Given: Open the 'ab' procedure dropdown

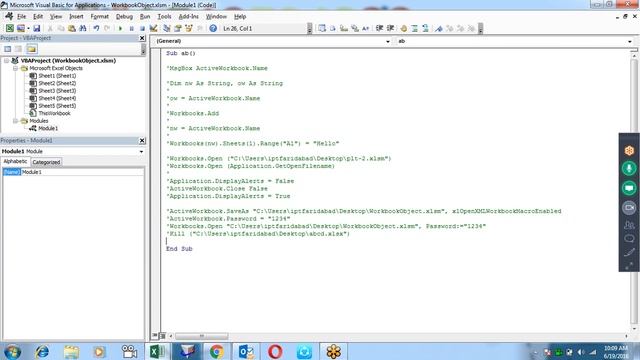Looking at the screenshot, I should [630, 41].
